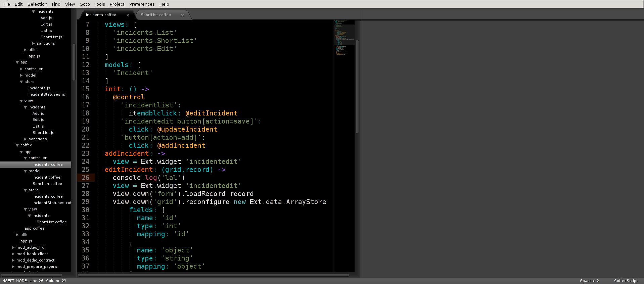The height and width of the screenshot is (284, 644).
Task: Collapse the coffee folder in sidebar
Action: pyautogui.click(x=17, y=145)
